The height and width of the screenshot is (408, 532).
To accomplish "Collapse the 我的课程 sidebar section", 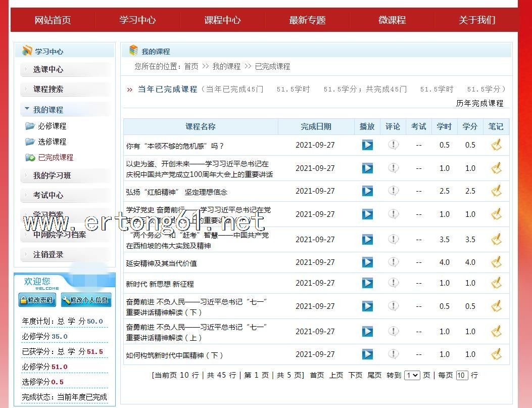I will pos(48,110).
